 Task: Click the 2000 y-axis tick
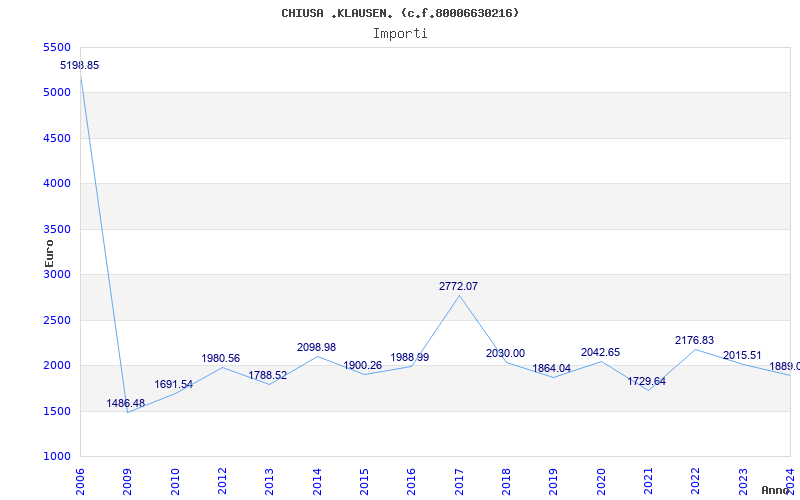point(57,365)
